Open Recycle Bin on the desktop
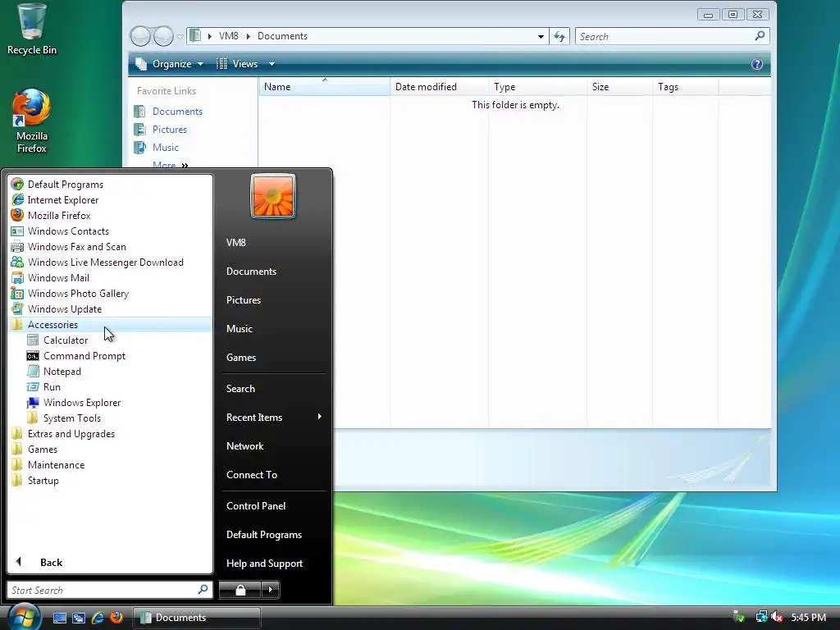This screenshot has width=840, height=630. click(x=32, y=30)
